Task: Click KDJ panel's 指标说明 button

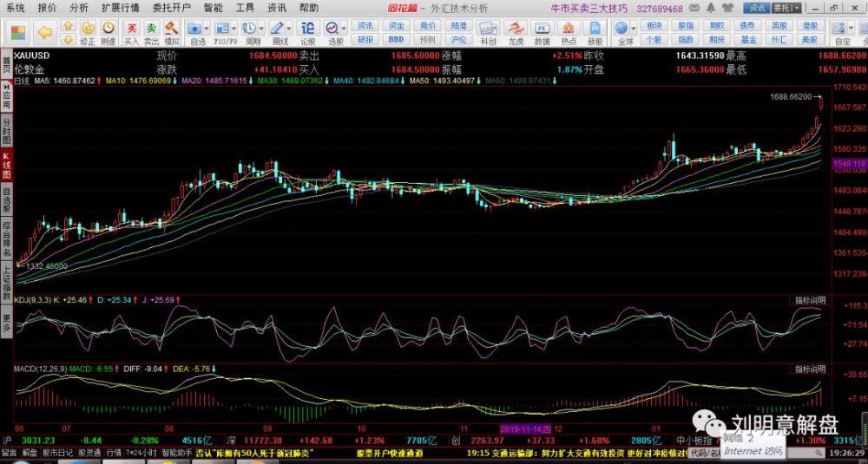Action: pos(810,300)
